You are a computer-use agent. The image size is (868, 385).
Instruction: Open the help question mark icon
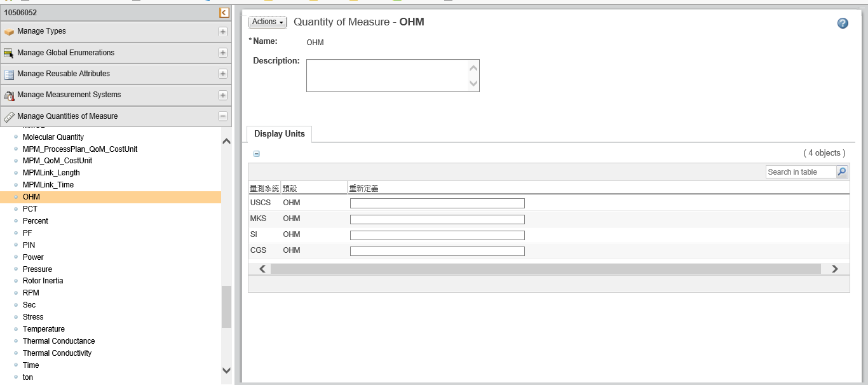pos(843,23)
